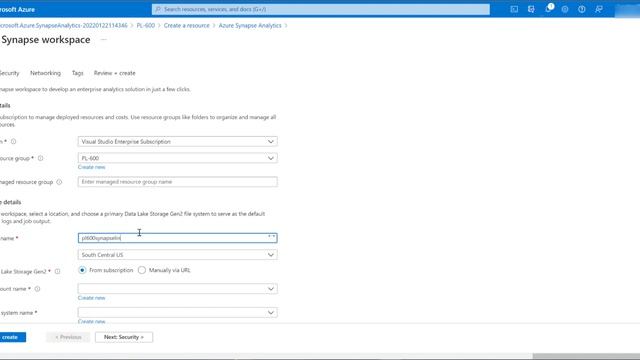The height and width of the screenshot is (360, 640).
Task: Click the info icon beside Account name
Action: coord(38,289)
